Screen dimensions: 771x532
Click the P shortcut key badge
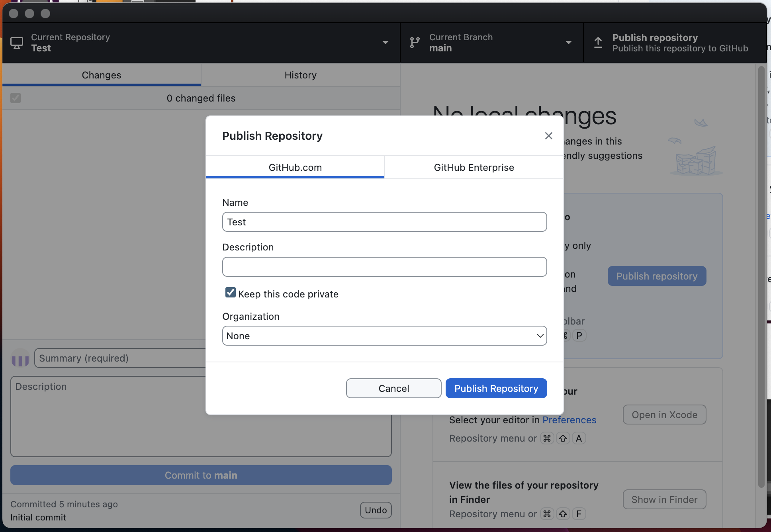point(579,336)
